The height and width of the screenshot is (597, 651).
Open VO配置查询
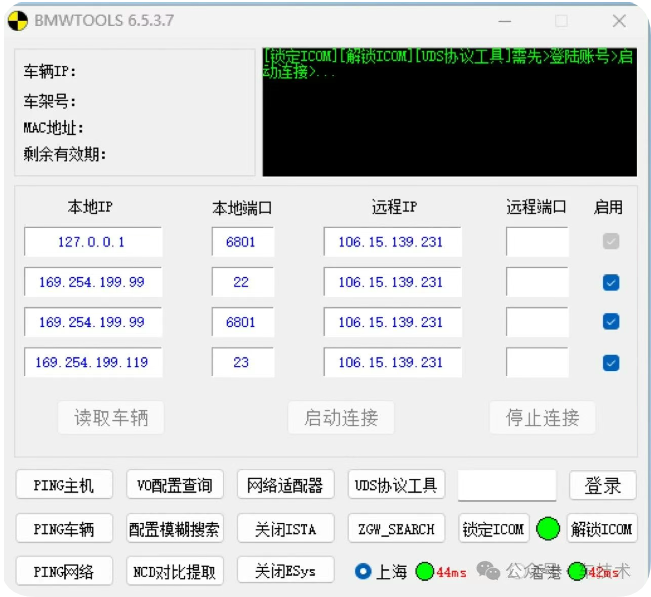click(175, 484)
